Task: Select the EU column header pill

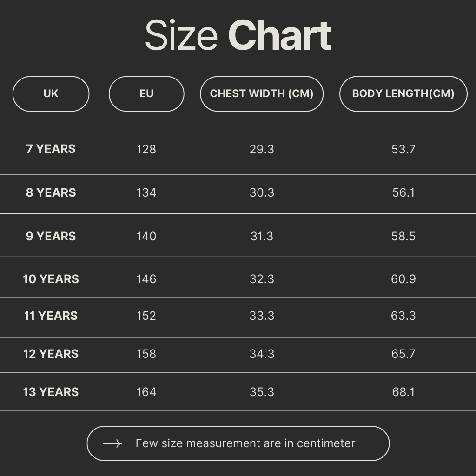Action: (x=146, y=94)
